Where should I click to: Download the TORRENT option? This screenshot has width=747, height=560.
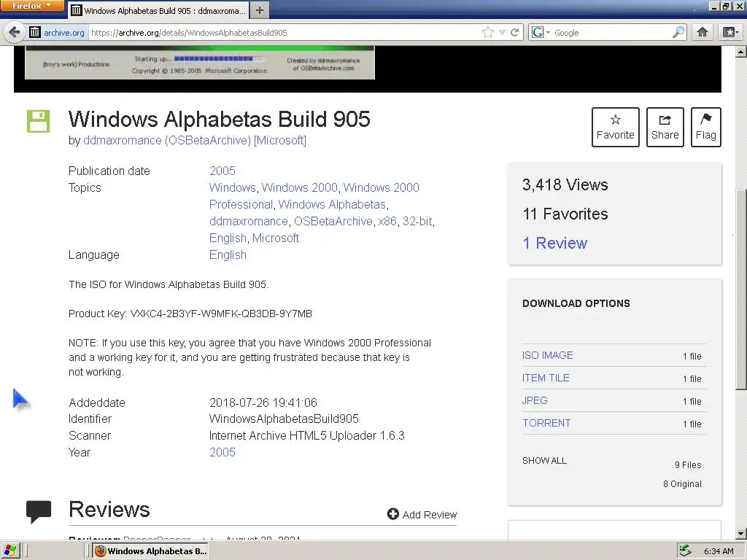click(x=546, y=424)
